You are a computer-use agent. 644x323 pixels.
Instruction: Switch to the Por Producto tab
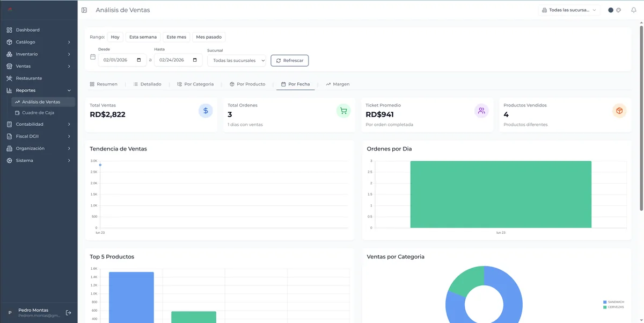click(x=247, y=84)
